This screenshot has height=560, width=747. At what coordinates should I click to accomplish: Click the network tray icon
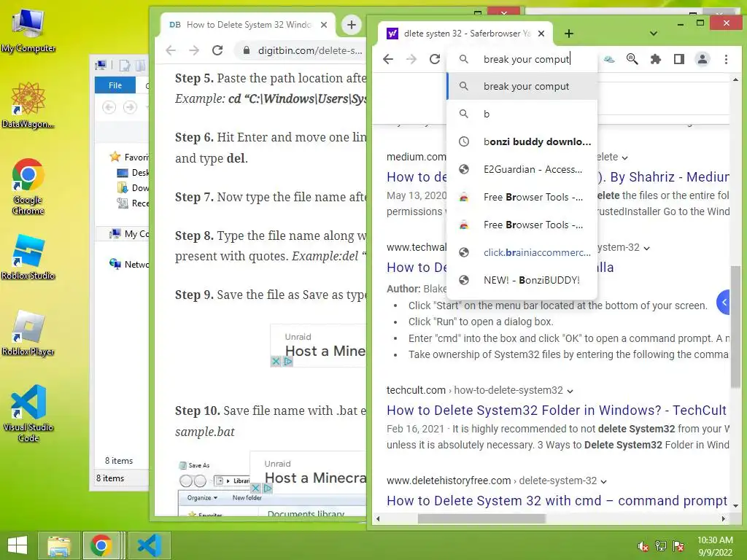pyautogui.click(x=661, y=546)
